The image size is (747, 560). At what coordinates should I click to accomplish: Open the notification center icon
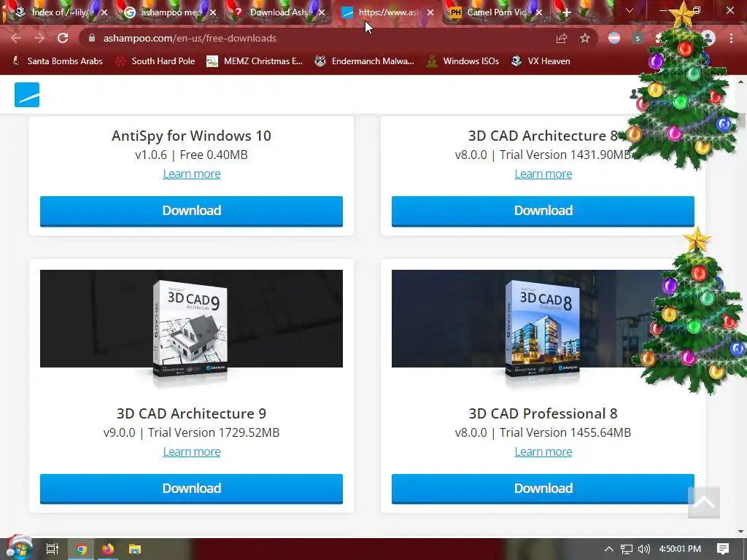click(723, 549)
